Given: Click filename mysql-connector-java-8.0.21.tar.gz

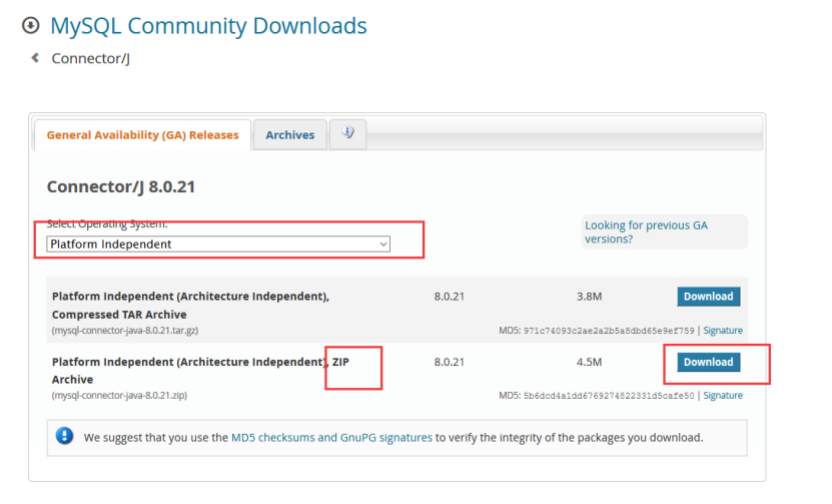Looking at the screenshot, I should (x=125, y=331).
